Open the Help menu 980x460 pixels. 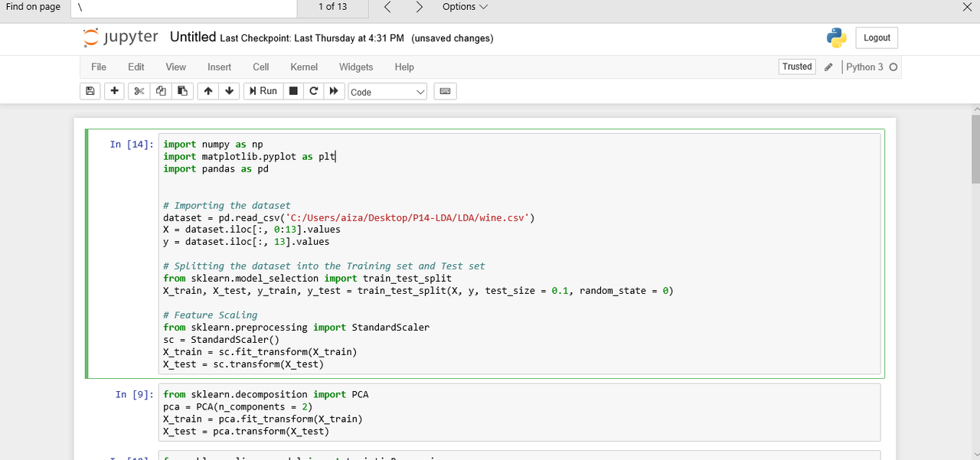click(x=404, y=67)
